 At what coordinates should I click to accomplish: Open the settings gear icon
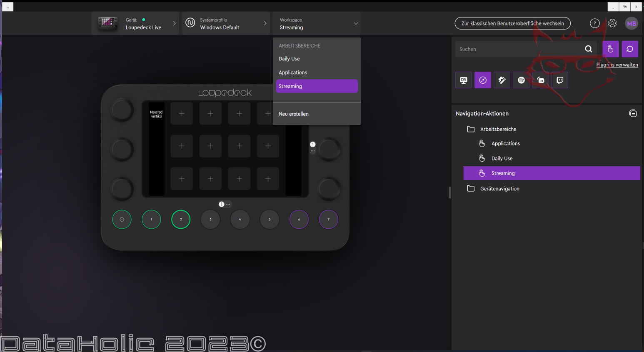pos(612,23)
